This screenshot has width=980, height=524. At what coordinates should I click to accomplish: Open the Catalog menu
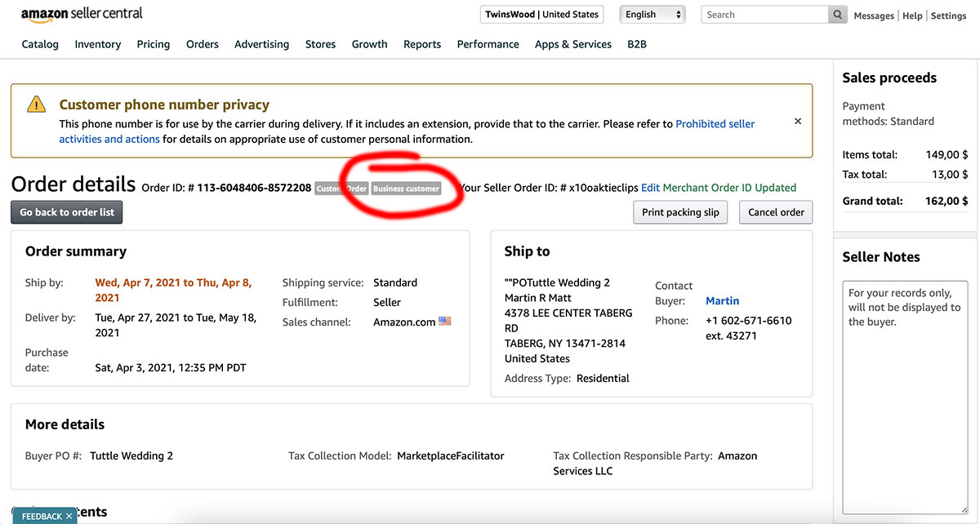click(x=40, y=44)
